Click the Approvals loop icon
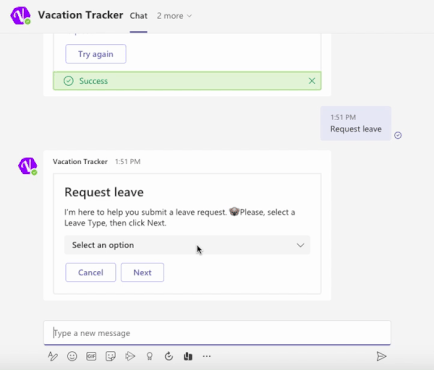Viewport: 434px width, 370px height. [x=169, y=356]
